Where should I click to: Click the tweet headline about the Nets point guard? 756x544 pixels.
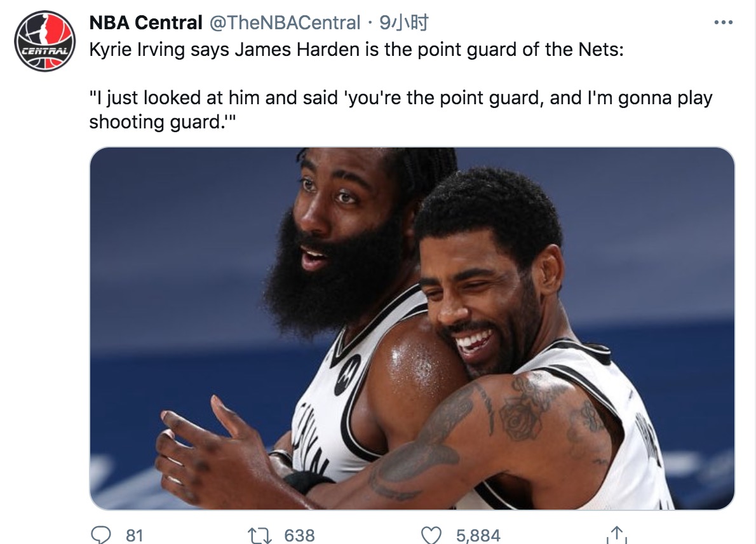click(356, 50)
